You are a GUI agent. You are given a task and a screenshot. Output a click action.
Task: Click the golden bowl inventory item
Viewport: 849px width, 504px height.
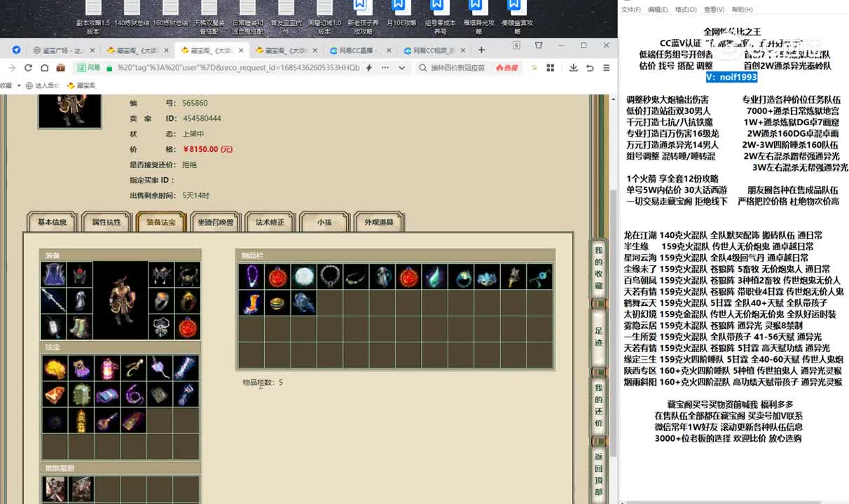tap(277, 302)
